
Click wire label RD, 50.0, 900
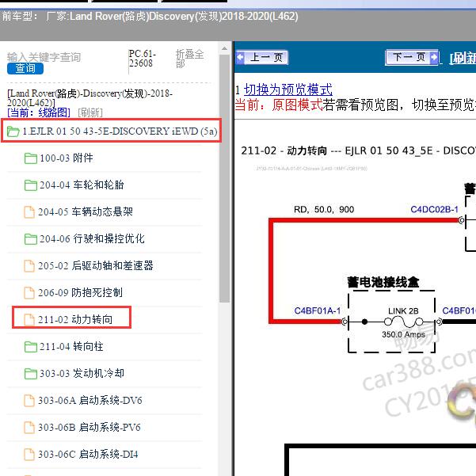(x=324, y=209)
